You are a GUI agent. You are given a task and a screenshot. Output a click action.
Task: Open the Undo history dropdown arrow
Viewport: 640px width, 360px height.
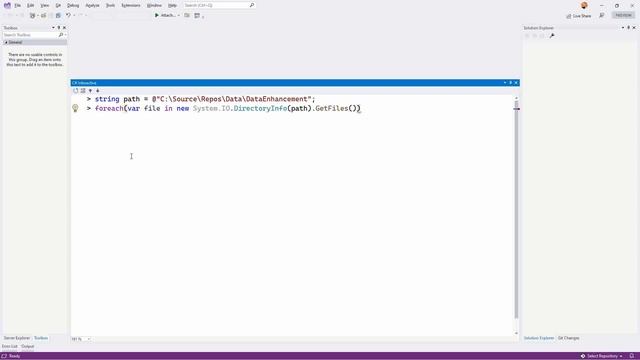pyautogui.click(x=74, y=16)
